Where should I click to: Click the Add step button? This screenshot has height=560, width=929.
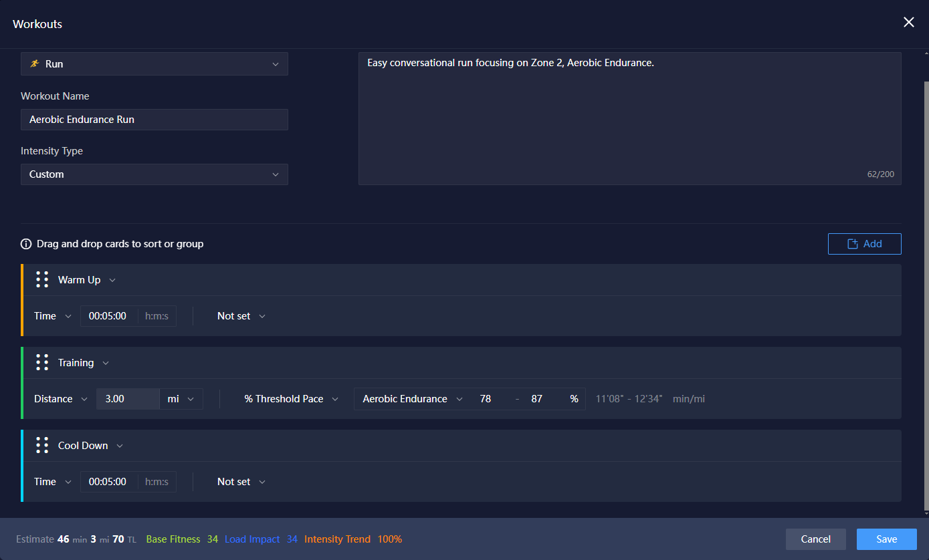(x=864, y=244)
